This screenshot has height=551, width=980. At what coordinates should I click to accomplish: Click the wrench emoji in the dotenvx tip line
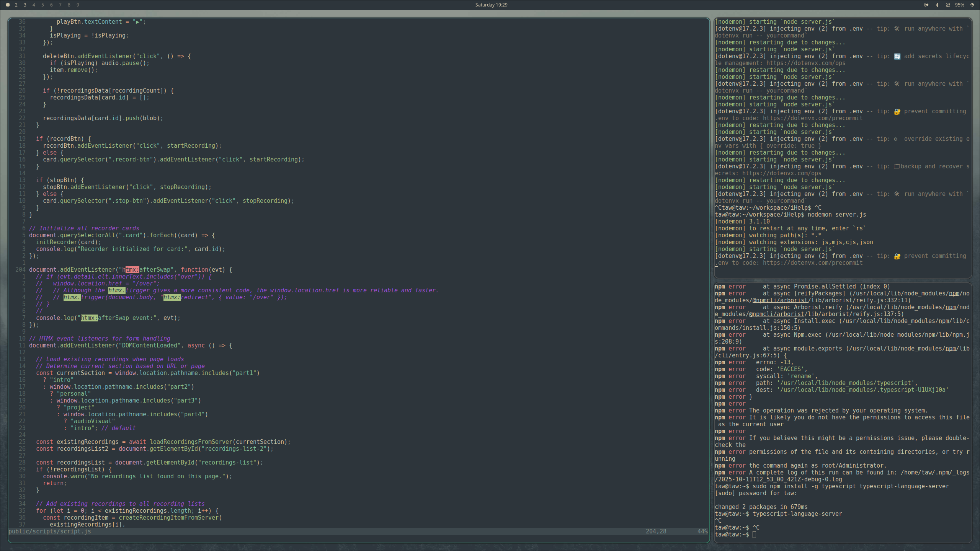tap(897, 28)
